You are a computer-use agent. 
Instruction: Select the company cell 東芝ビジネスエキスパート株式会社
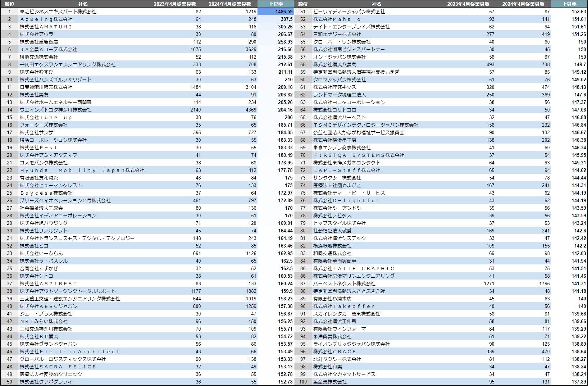[x=58, y=12]
